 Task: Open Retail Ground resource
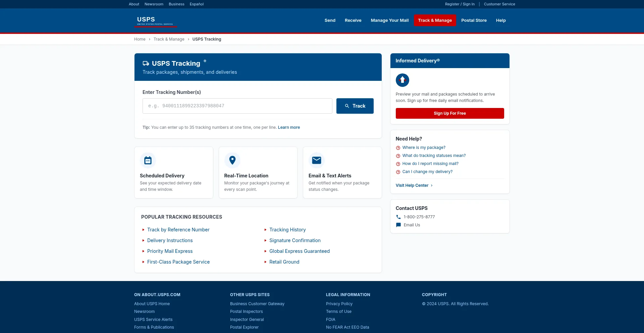coord(284,262)
